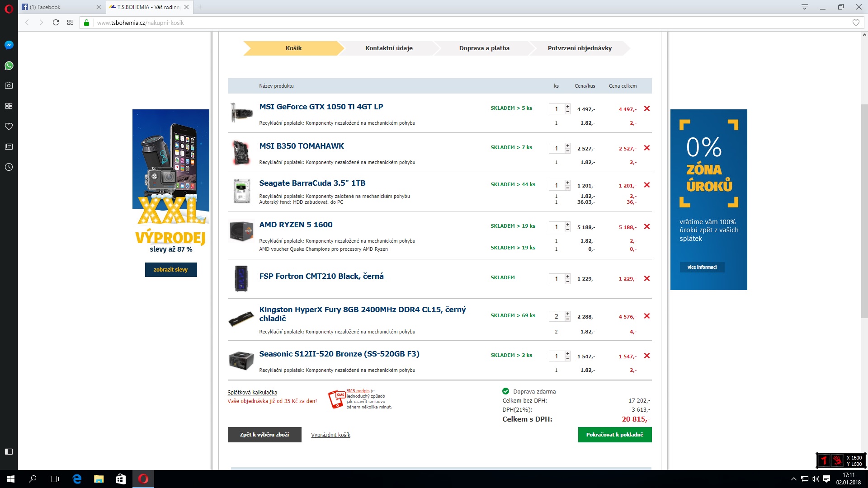Reload the current page

coord(56,23)
